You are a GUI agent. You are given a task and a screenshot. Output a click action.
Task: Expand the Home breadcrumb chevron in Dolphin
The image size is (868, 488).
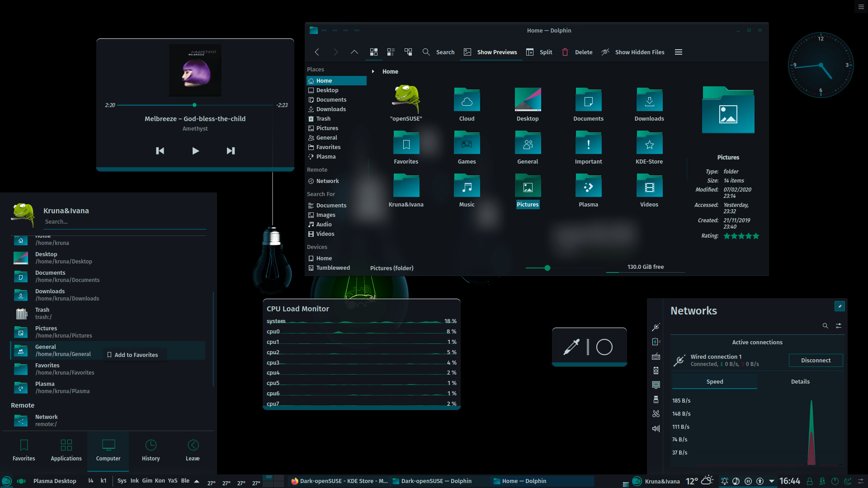[373, 71]
